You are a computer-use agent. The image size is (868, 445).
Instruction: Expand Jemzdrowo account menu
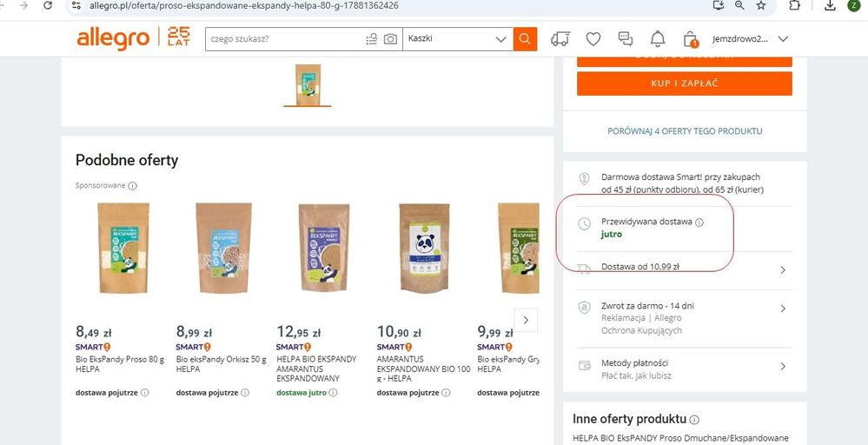tap(749, 39)
